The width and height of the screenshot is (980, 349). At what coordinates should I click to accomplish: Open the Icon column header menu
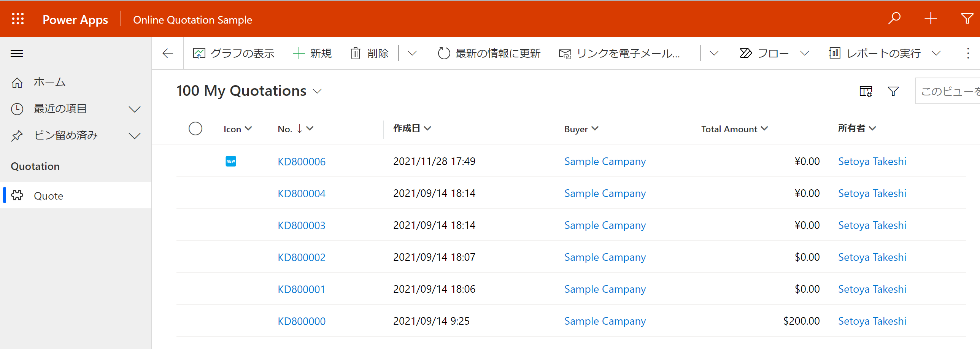pos(237,129)
